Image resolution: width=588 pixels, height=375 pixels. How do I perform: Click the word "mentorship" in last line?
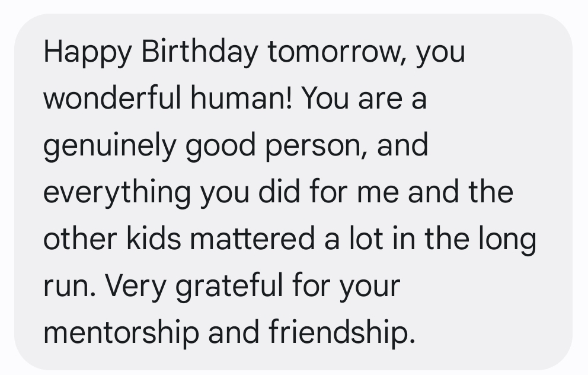(x=121, y=332)
